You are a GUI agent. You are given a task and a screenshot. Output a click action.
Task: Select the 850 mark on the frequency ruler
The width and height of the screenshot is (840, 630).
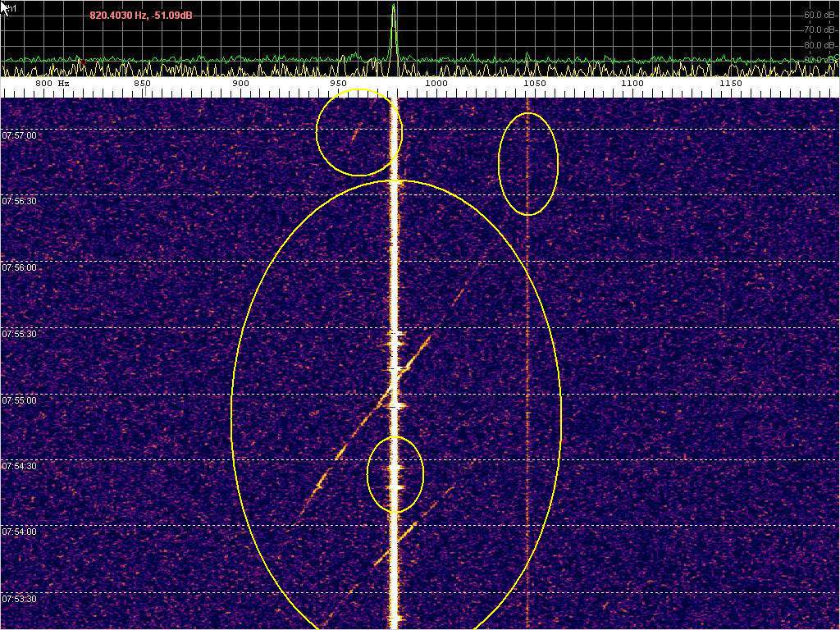142,84
